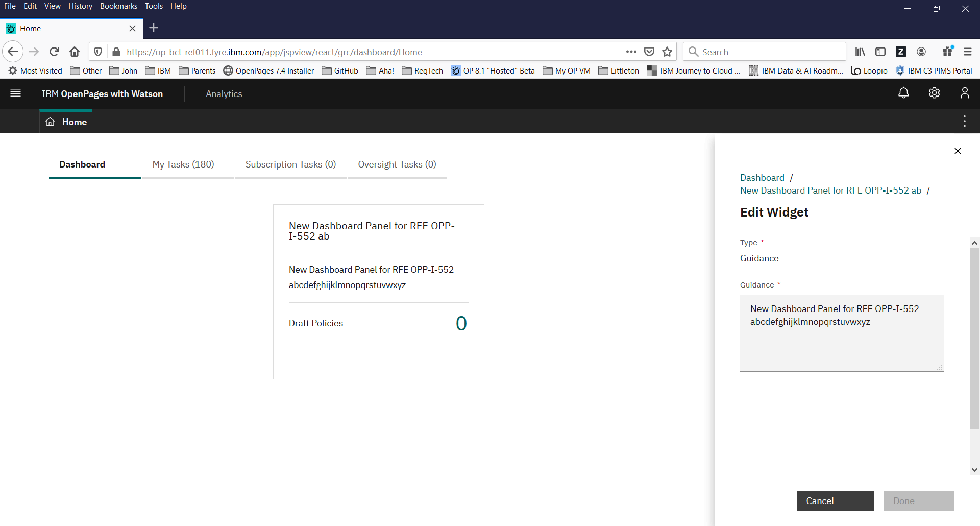This screenshot has width=980, height=526.
Task: Reload the page with the refresh icon
Action: click(55, 52)
